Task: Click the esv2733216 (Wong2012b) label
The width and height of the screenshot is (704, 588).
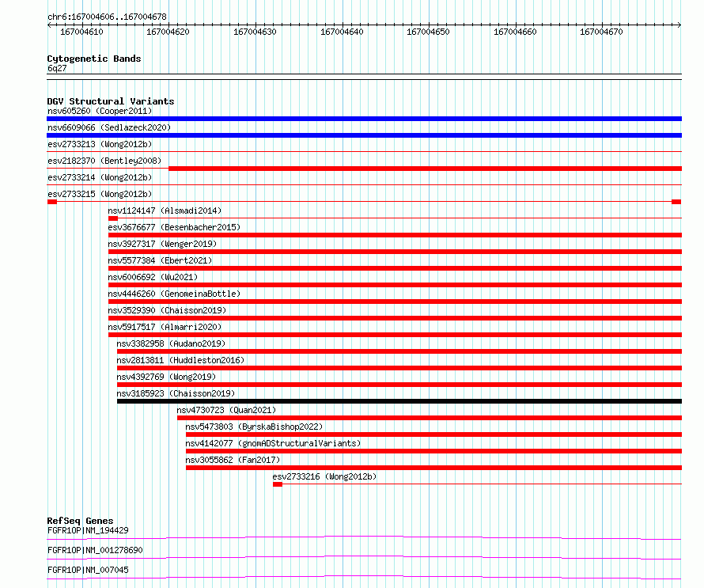Action: pos(324,476)
